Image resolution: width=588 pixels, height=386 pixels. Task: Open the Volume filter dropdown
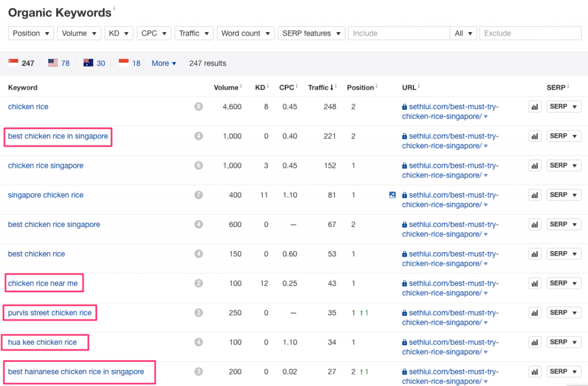pyautogui.click(x=79, y=33)
